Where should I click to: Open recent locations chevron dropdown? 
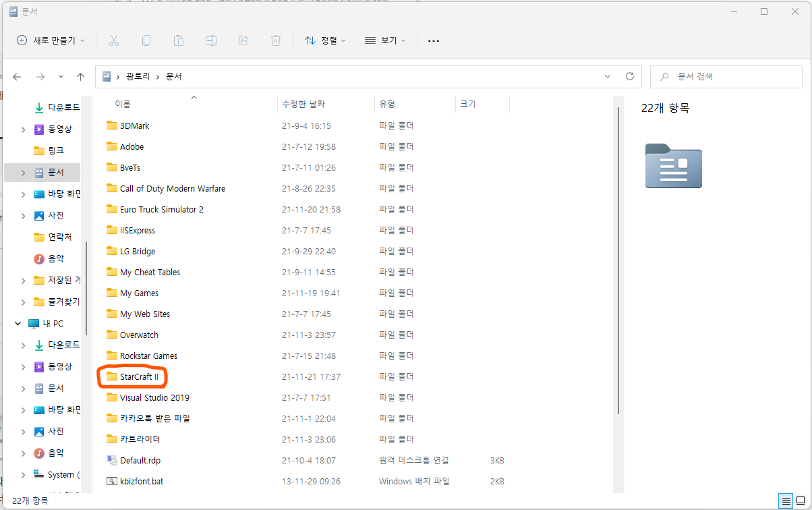click(61, 77)
